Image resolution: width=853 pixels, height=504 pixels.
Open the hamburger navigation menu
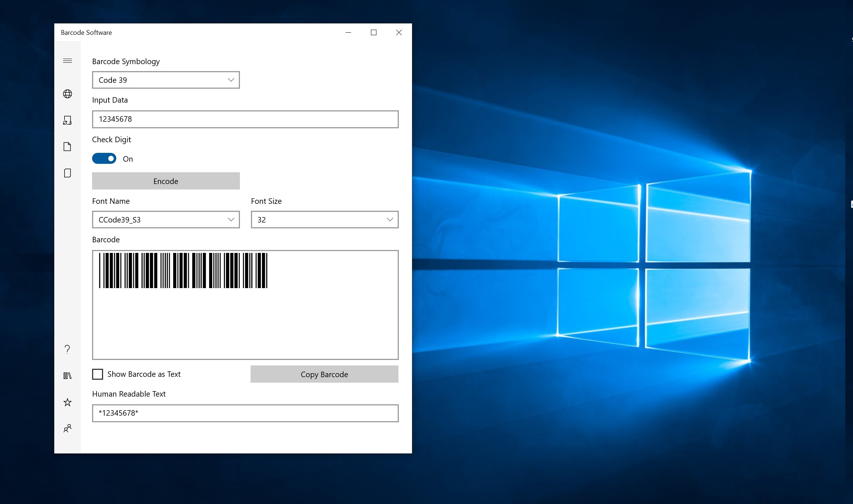(x=68, y=61)
